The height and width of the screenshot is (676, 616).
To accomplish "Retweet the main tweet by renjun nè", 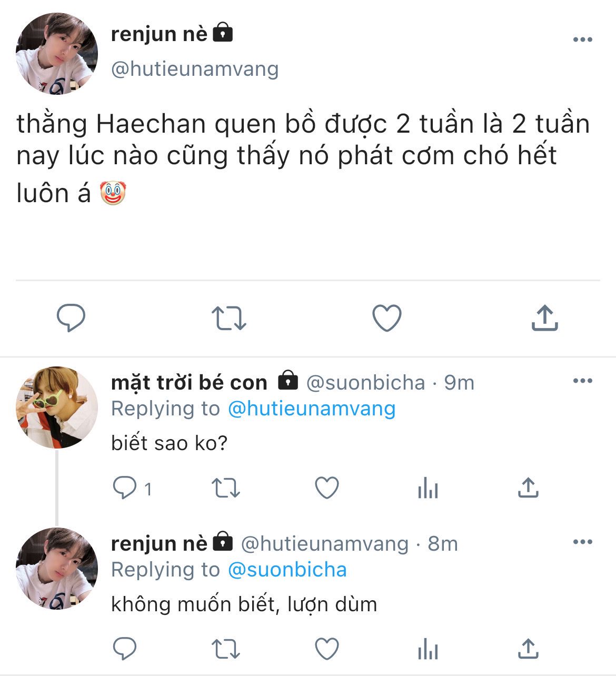I will 228,318.
